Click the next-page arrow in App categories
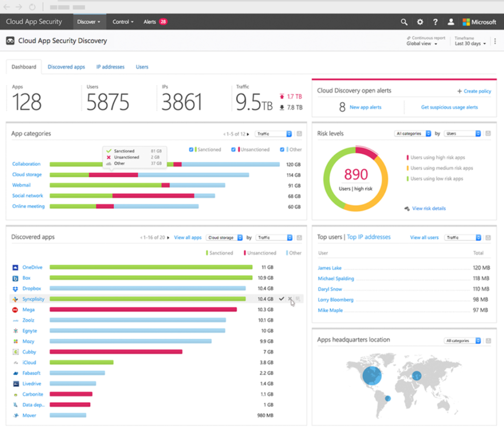 (x=248, y=134)
